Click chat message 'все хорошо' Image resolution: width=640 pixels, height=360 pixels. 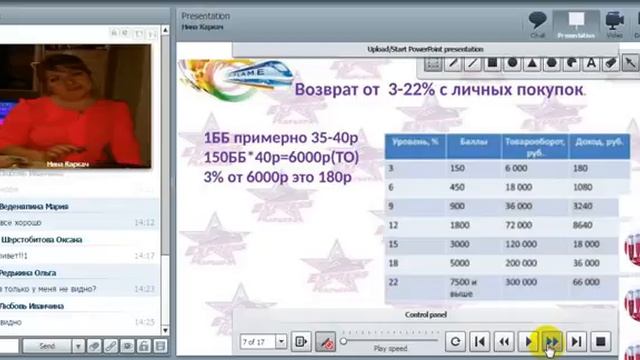(x=20, y=223)
